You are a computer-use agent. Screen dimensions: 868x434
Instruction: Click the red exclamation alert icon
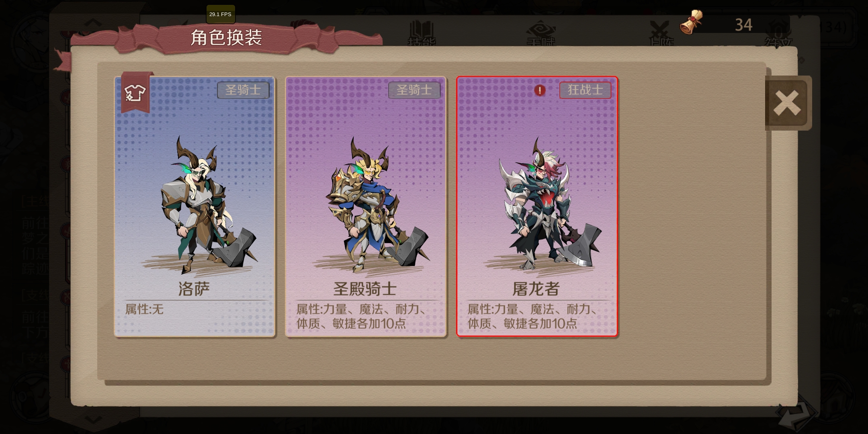click(540, 90)
